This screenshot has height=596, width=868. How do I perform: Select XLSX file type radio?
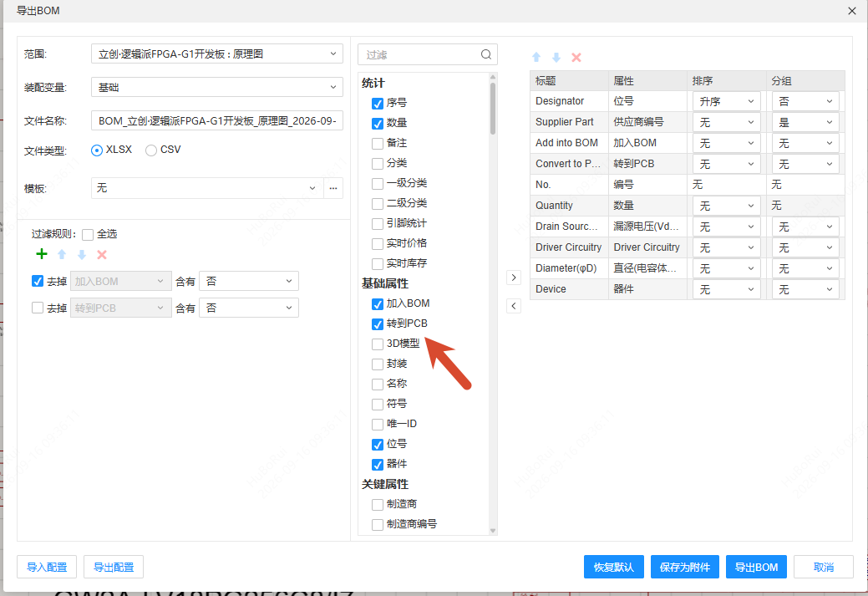point(97,150)
